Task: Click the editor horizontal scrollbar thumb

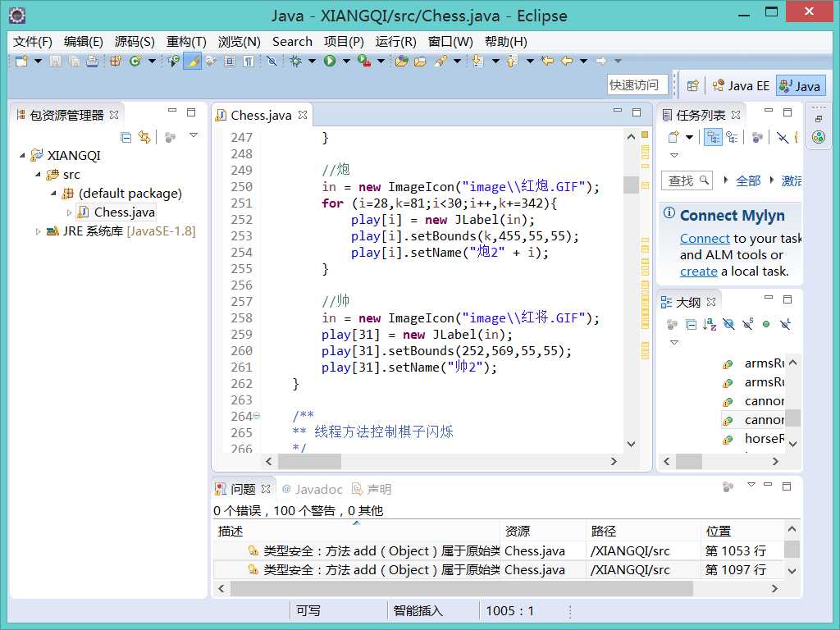Action: [309, 461]
